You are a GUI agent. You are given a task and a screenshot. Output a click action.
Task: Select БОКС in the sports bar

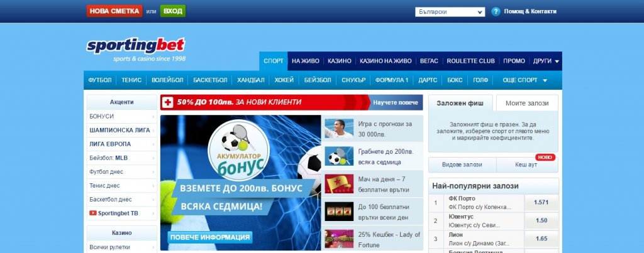tap(455, 80)
